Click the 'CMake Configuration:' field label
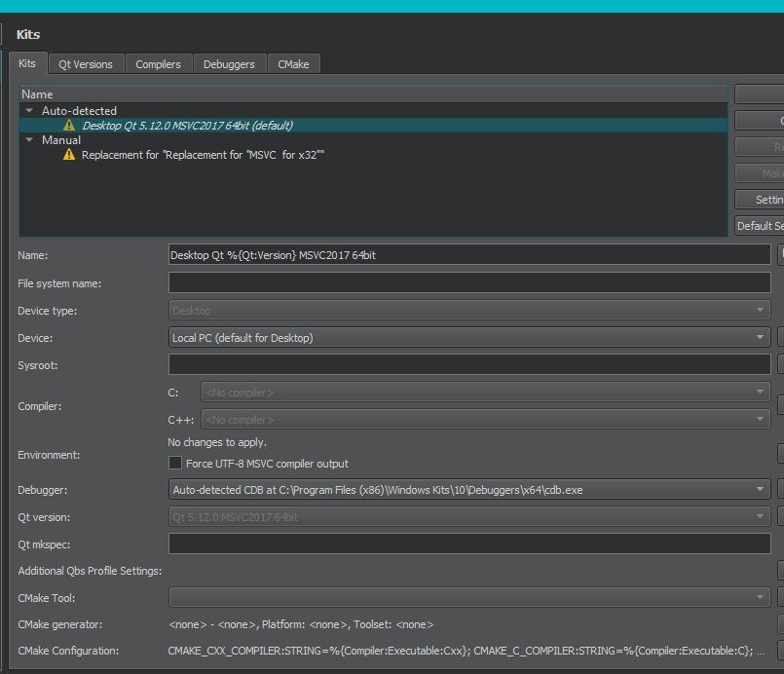Screen dimensions: 784x674 pyautogui.click(x=68, y=651)
